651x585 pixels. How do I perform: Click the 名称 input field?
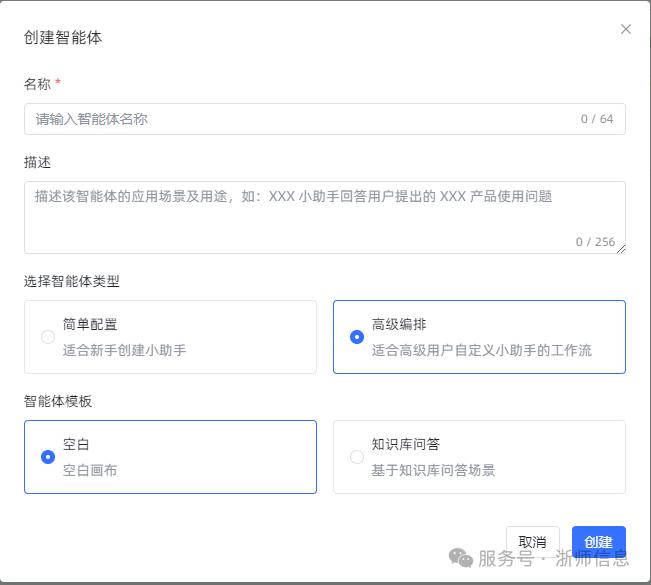click(300, 119)
